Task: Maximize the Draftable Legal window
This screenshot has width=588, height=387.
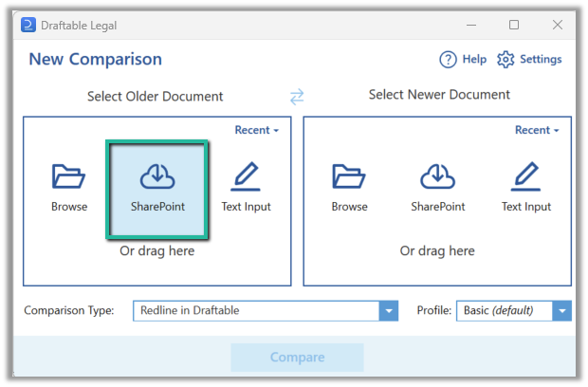Action: coord(514,25)
